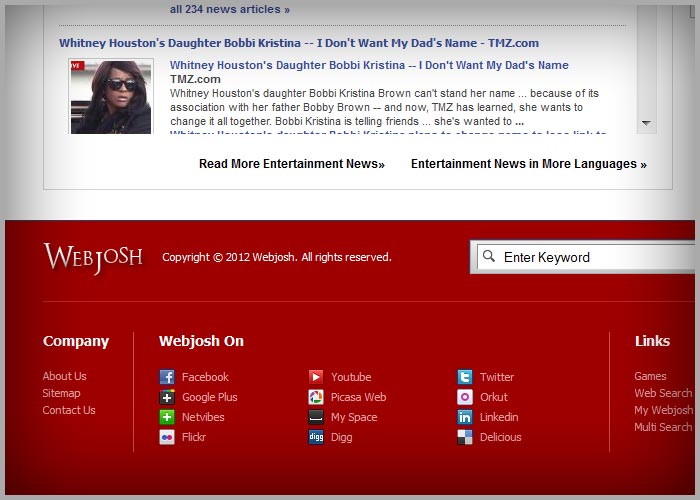Screen dimensions: 700x500
Task: Click the Linkedin icon
Action: 465,417
